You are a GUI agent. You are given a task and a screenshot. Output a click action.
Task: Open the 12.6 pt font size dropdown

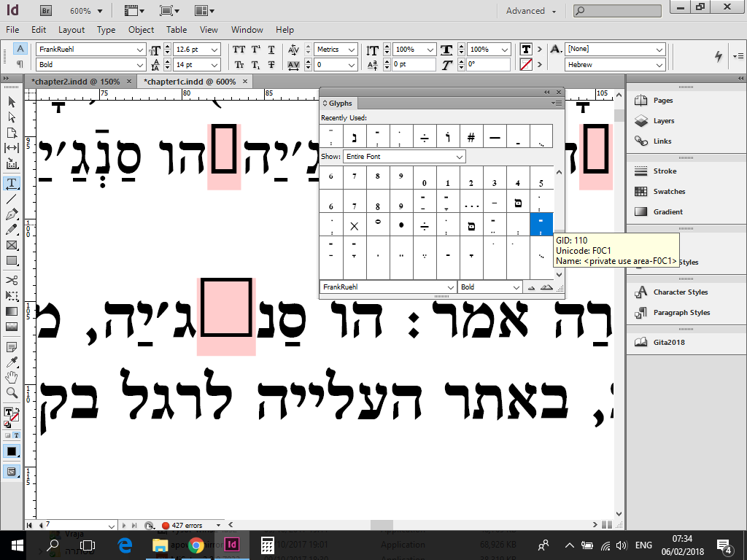pyautogui.click(x=215, y=50)
